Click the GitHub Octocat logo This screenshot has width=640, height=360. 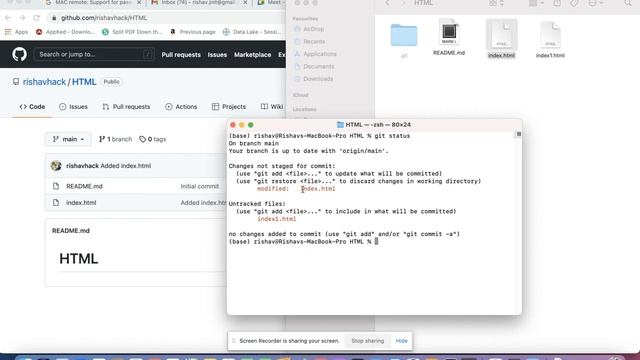coord(19,54)
